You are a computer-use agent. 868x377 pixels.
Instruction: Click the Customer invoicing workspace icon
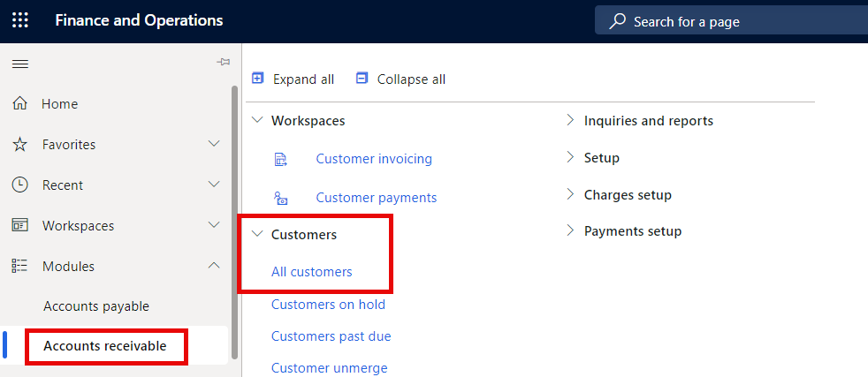click(281, 160)
